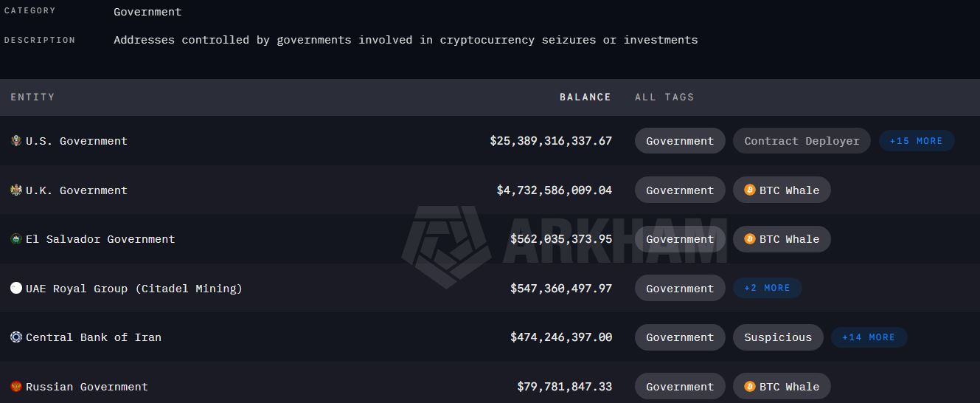Click the Government category value text

pyautogui.click(x=147, y=12)
